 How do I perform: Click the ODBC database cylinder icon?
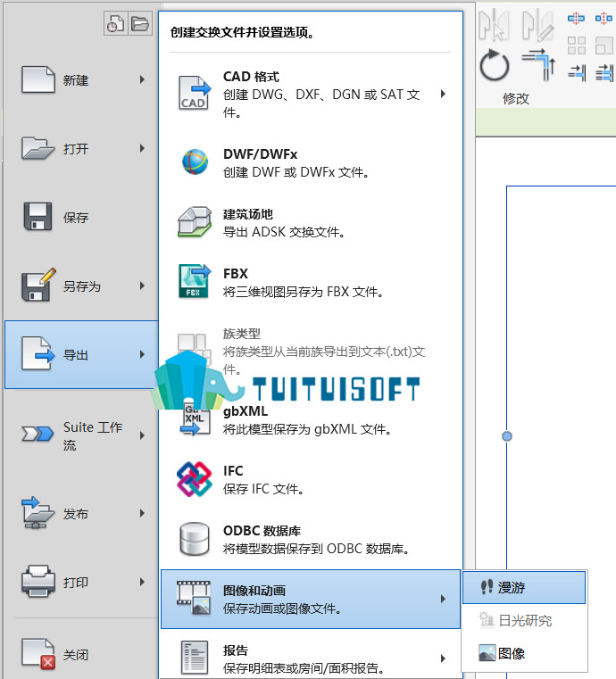pyautogui.click(x=195, y=539)
